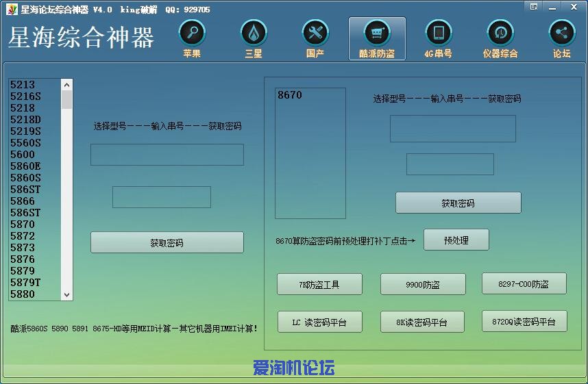Open the 论坛 (forum) section
588x384 pixels.
click(561, 39)
